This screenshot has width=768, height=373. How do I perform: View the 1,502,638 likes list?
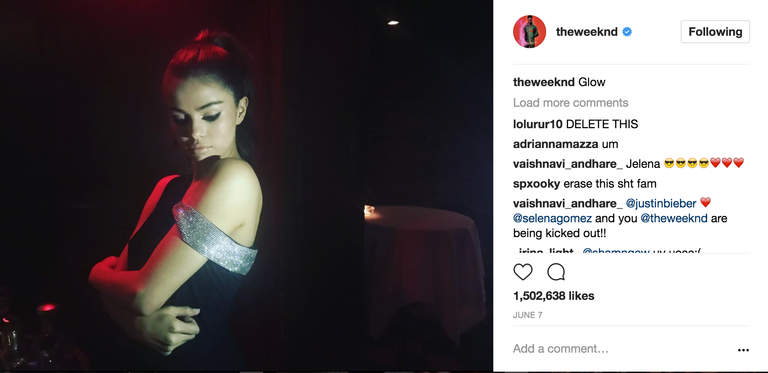coord(553,296)
